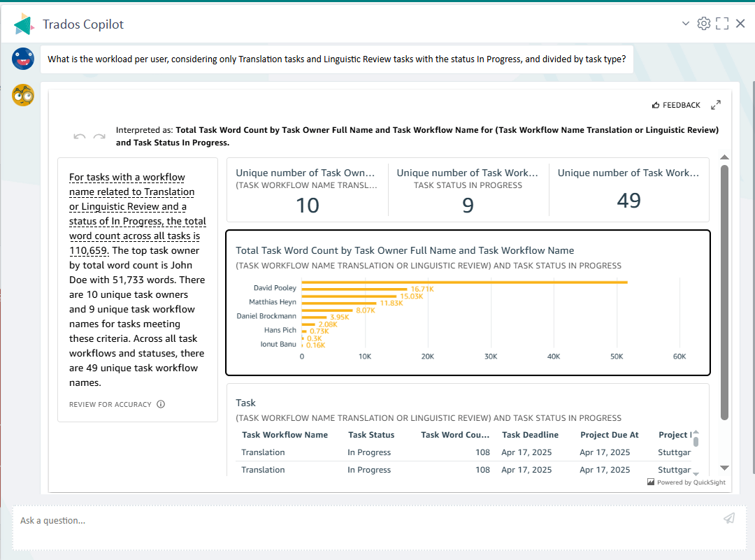
Task: Click the redo arrow icon
Action: pyautogui.click(x=99, y=136)
